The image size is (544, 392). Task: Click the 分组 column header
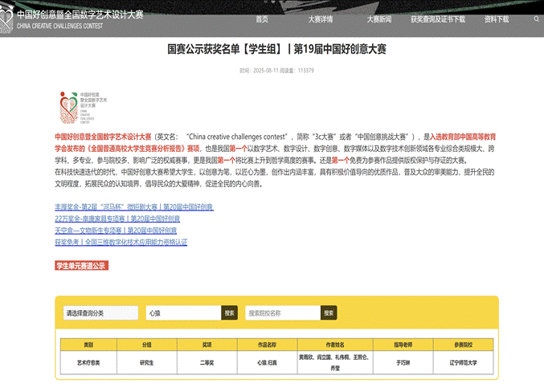coord(147,345)
